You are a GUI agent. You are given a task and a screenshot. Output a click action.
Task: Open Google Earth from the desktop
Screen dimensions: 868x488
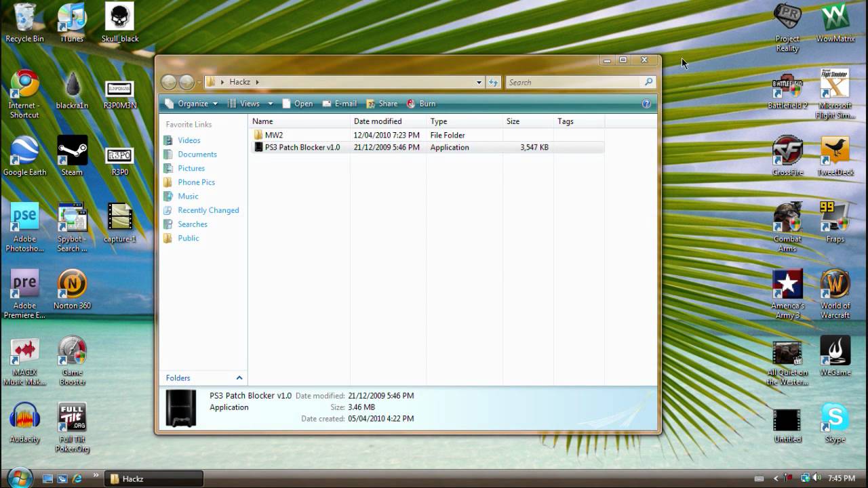pyautogui.click(x=24, y=157)
